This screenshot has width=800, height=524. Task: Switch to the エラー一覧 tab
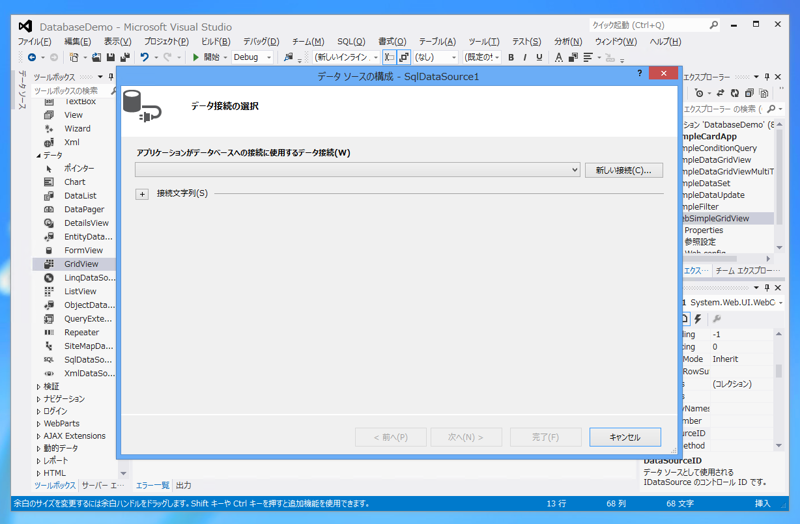[x=152, y=485]
